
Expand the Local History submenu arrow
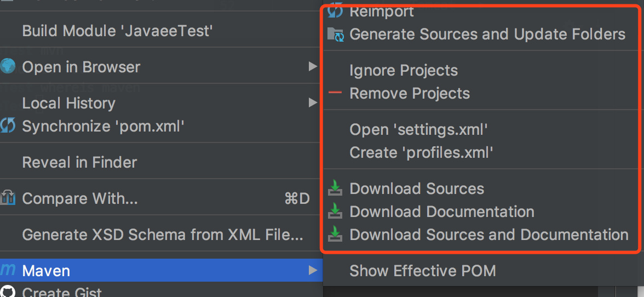313,102
